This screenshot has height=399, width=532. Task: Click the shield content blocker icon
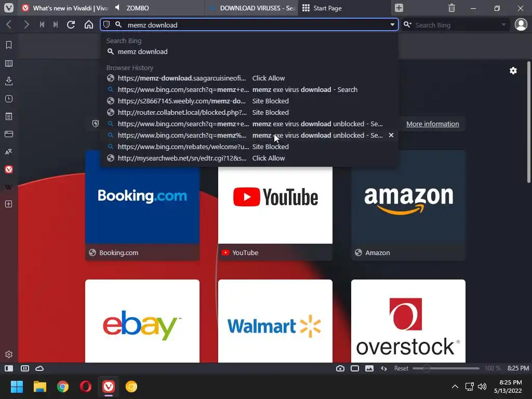point(107,25)
